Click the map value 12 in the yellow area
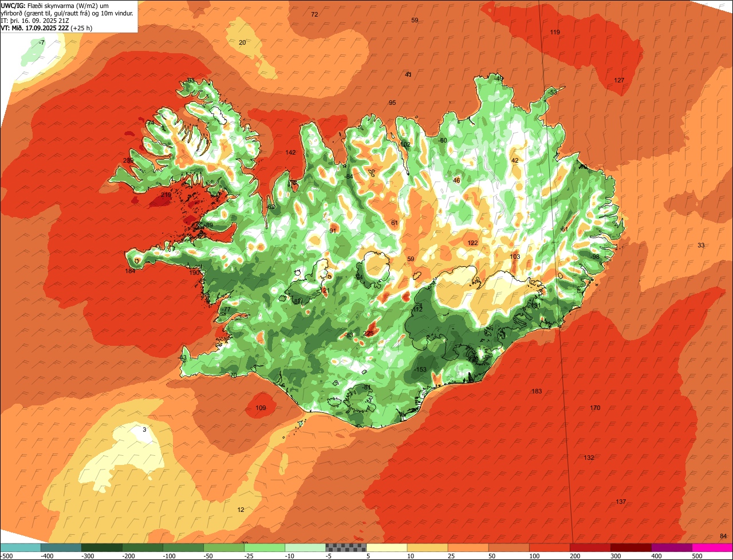733x560 pixels. (241, 510)
